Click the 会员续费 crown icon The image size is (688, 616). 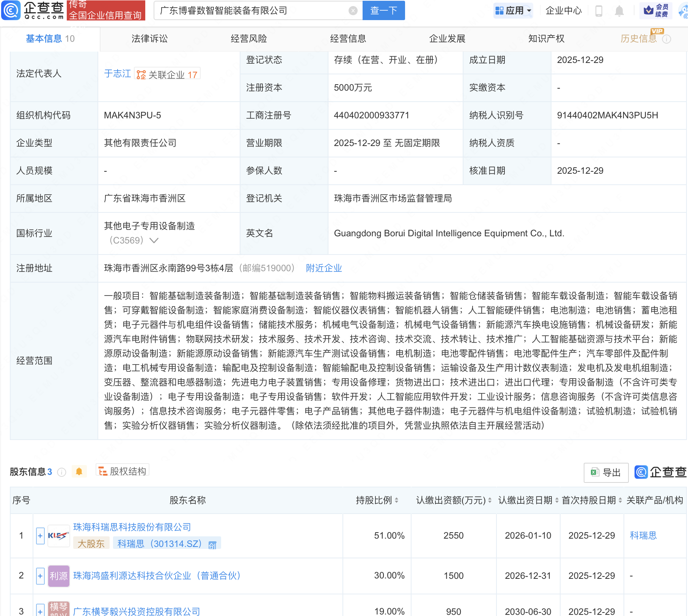[x=648, y=10]
